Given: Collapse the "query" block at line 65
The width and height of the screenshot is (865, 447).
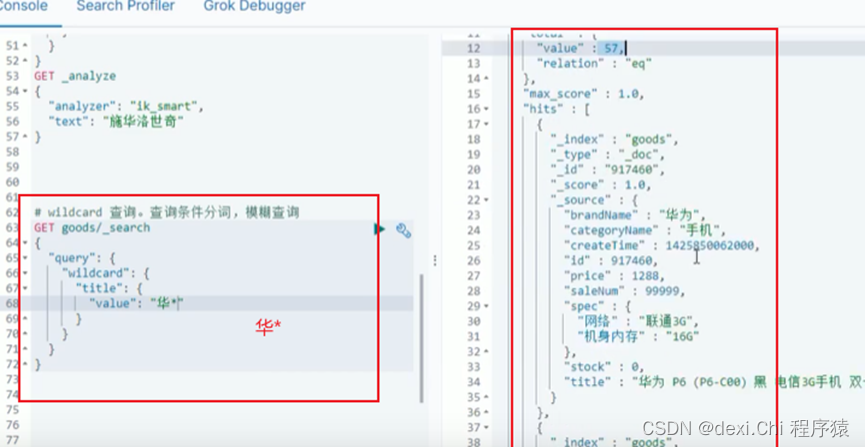Looking at the screenshot, I should tap(25, 258).
